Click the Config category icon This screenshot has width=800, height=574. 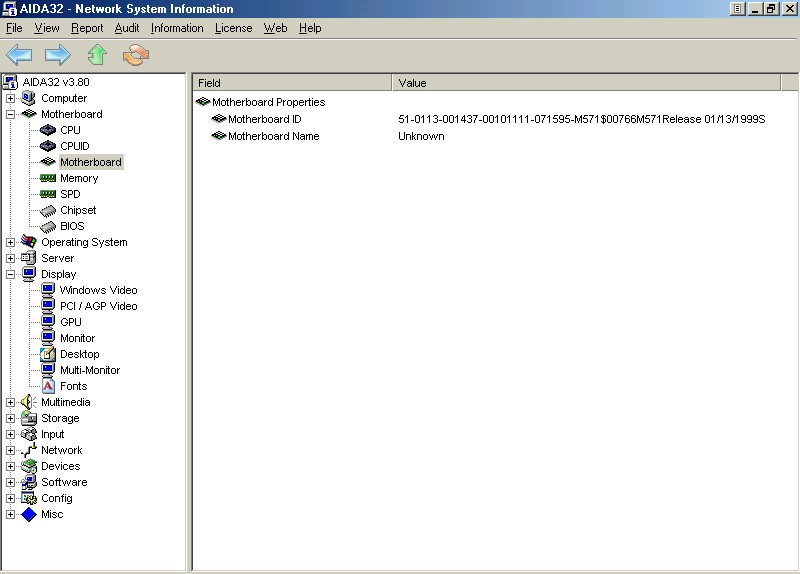[29, 498]
